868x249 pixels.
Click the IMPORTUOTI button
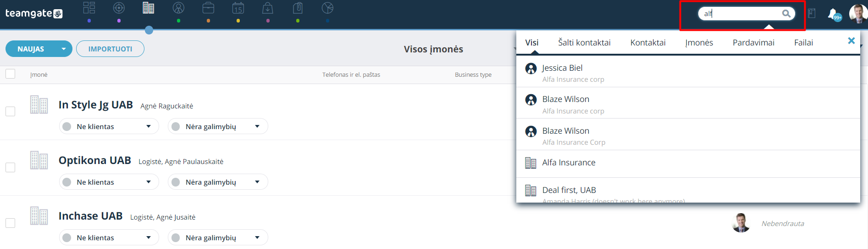pyautogui.click(x=110, y=49)
